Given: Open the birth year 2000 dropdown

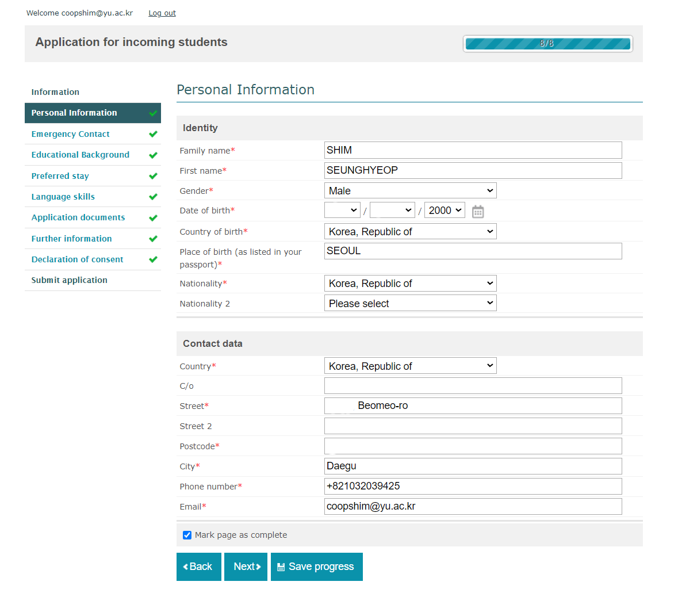Looking at the screenshot, I should (445, 211).
